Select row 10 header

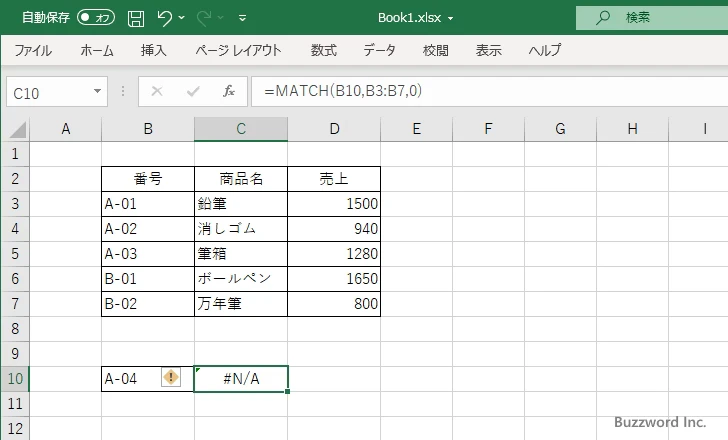(15, 379)
